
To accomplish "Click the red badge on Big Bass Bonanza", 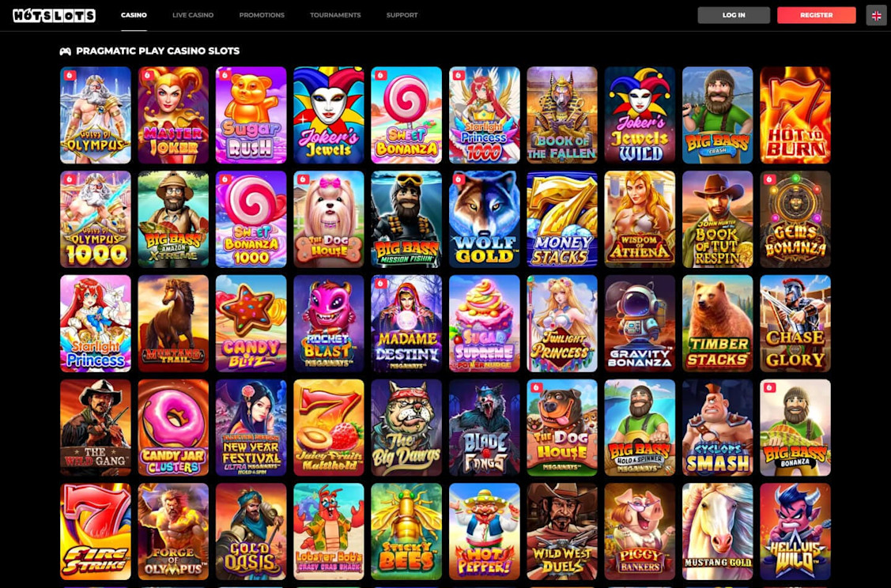I will click(769, 388).
